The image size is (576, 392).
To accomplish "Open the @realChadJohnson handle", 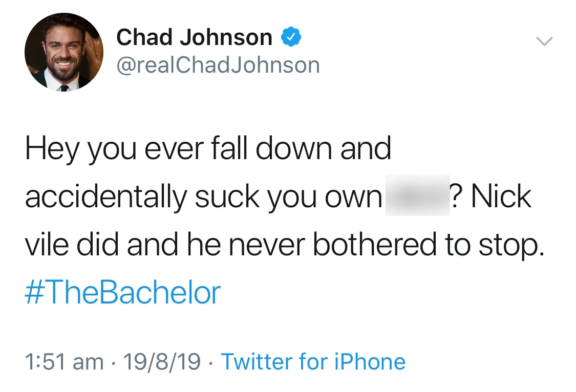I will pyautogui.click(x=218, y=66).
